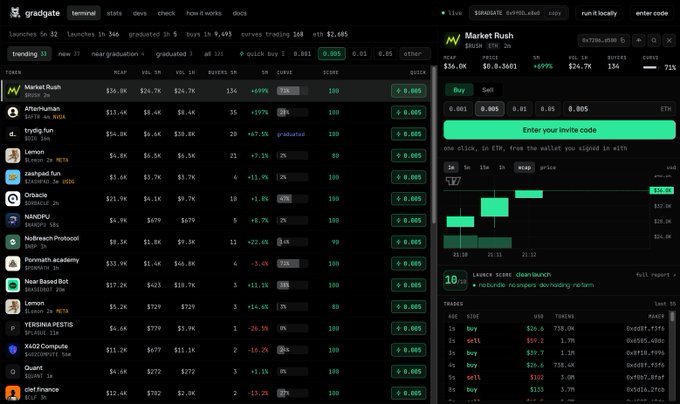Filter the list by near graduation
Screen dimensions: 680x404
click(118, 54)
